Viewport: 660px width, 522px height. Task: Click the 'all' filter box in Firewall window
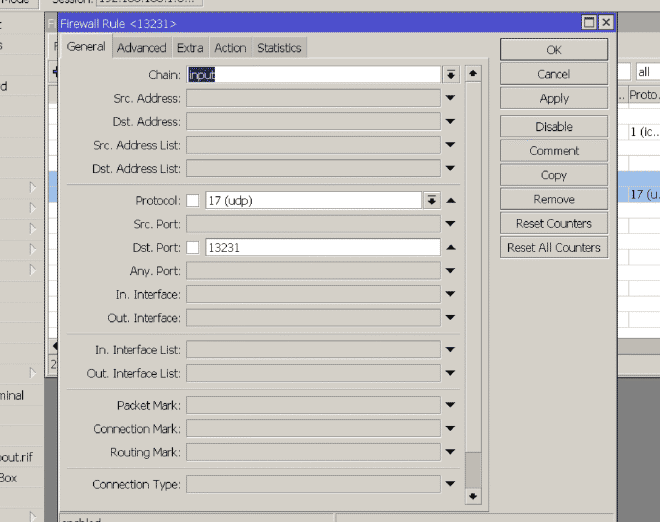point(648,72)
